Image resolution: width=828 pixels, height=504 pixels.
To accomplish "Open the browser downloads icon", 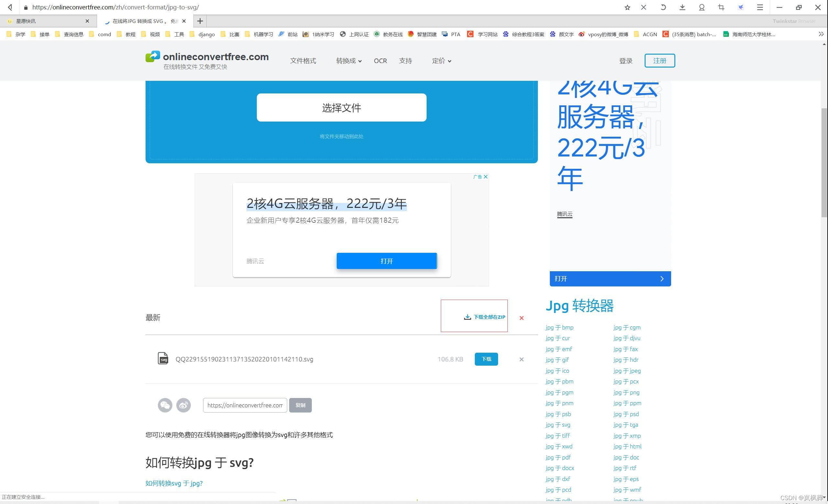I will click(x=682, y=7).
